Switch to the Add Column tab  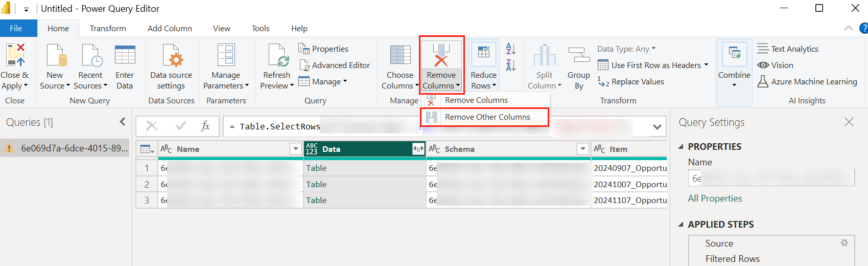click(170, 28)
